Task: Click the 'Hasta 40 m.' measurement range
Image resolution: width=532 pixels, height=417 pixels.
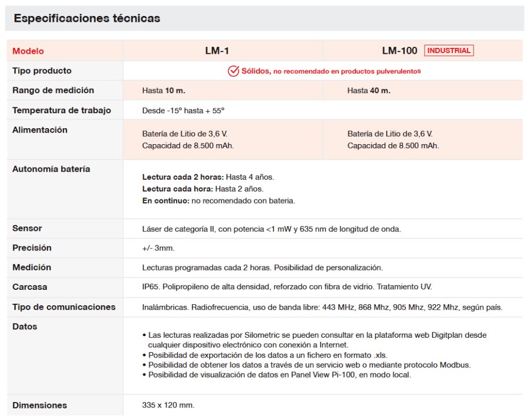Action: [x=369, y=91]
